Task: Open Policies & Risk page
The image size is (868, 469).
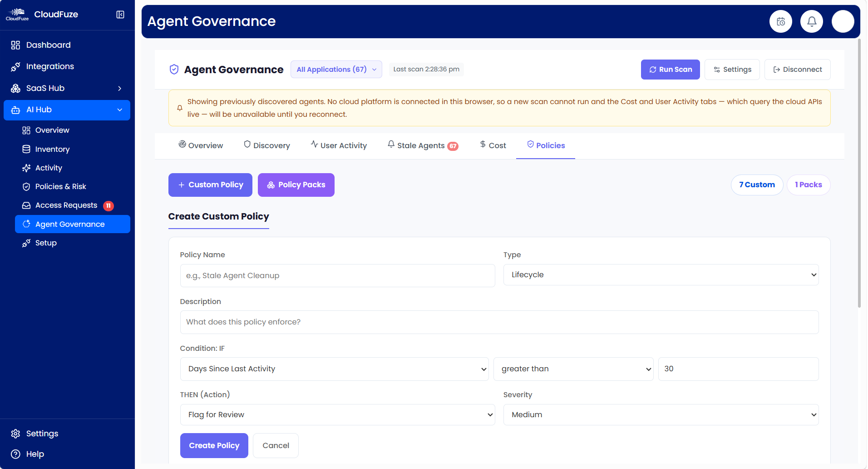Action: [x=73, y=186]
